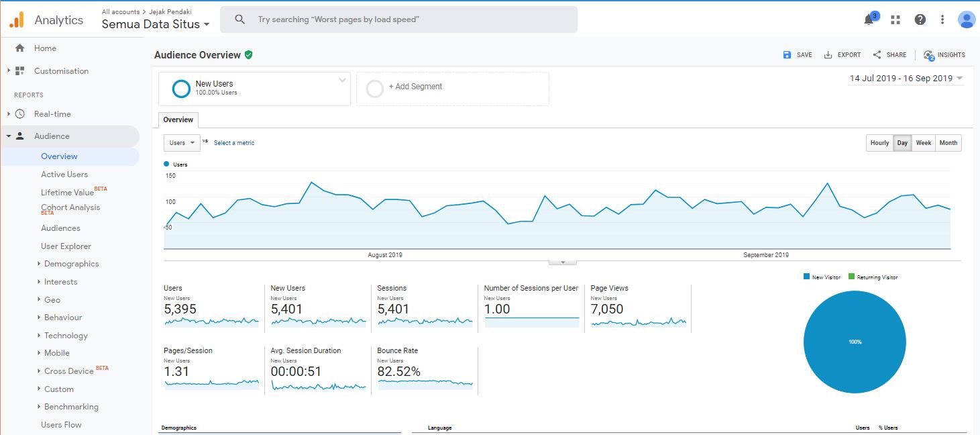Open User Explorer report
The height and width of the screenshot is (435, 980).
[66, 246]
